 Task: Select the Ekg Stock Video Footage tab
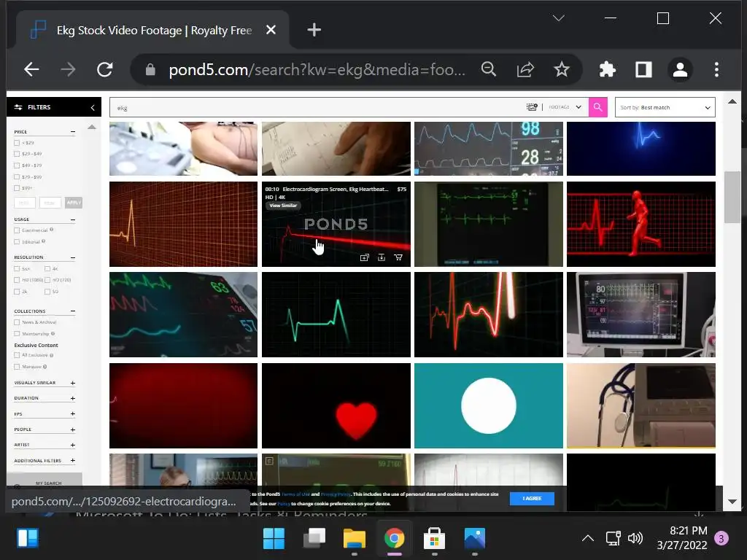(153, 30)
